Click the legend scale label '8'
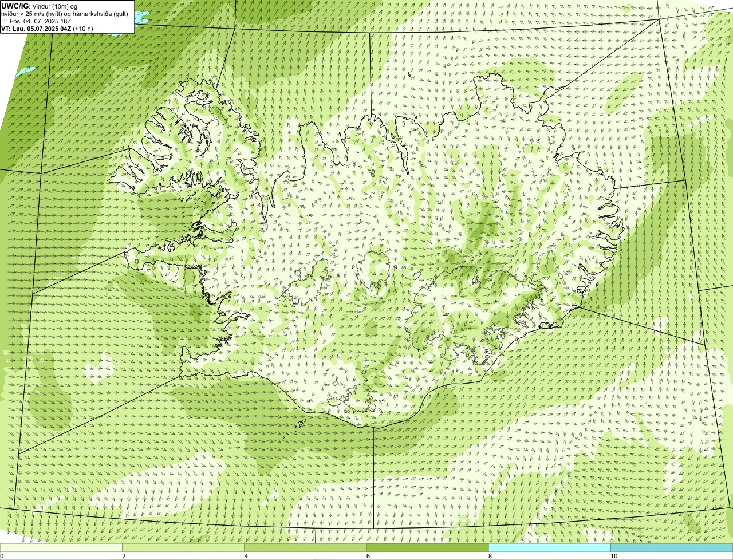The height and width of the screenshot is (560, 733). click(x=490, y=556)
